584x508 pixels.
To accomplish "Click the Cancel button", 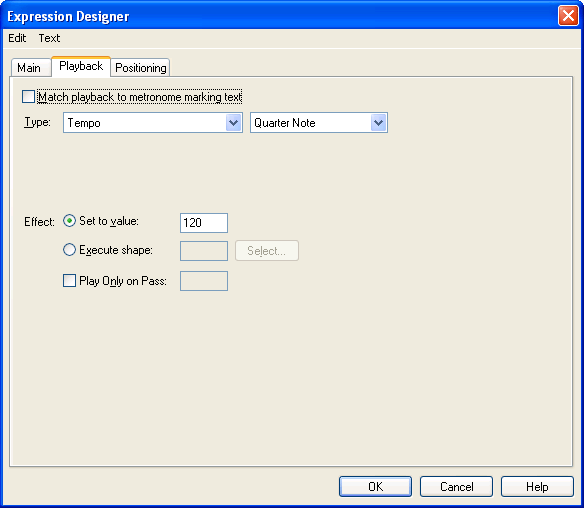I will point(456,486).
